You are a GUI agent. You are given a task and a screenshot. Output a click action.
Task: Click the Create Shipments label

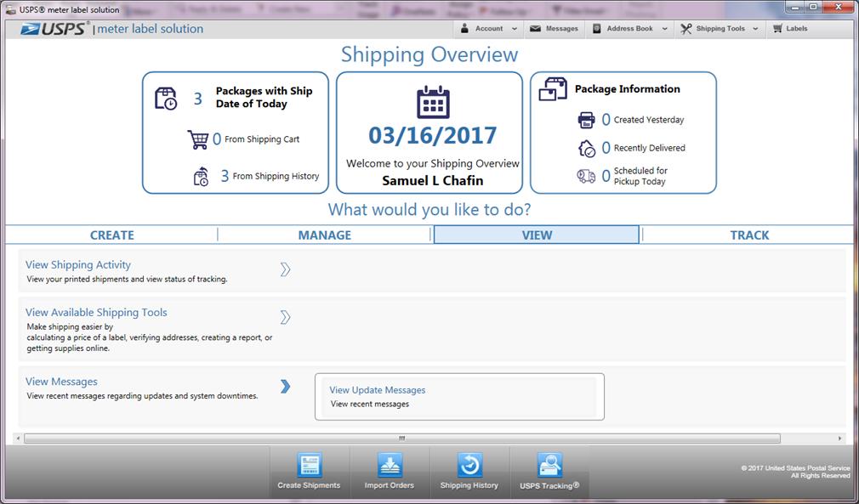point(309,485)
